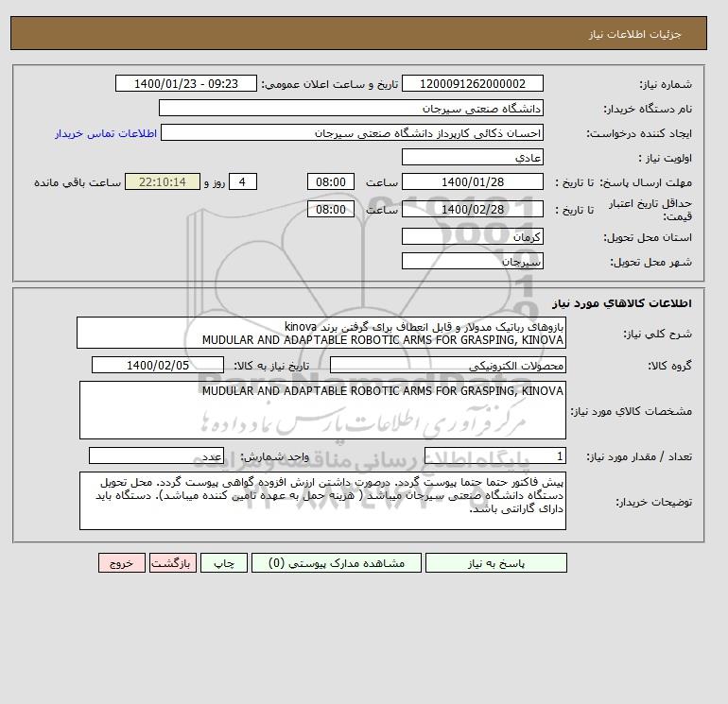Screen dimensions: 728x704
Task: Click the unit field عدد
Action: point(156,455)
